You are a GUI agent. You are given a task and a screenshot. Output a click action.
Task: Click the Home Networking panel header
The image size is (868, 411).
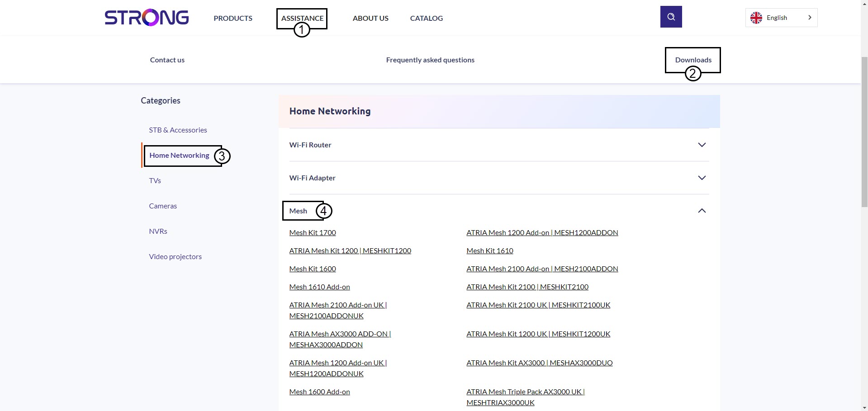click(x=499, y=111)
